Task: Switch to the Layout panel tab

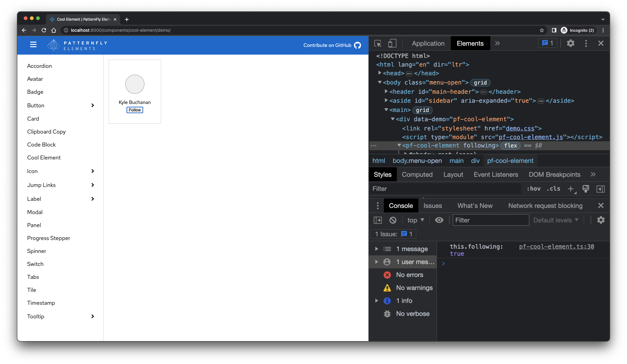Action: [453, 175]
